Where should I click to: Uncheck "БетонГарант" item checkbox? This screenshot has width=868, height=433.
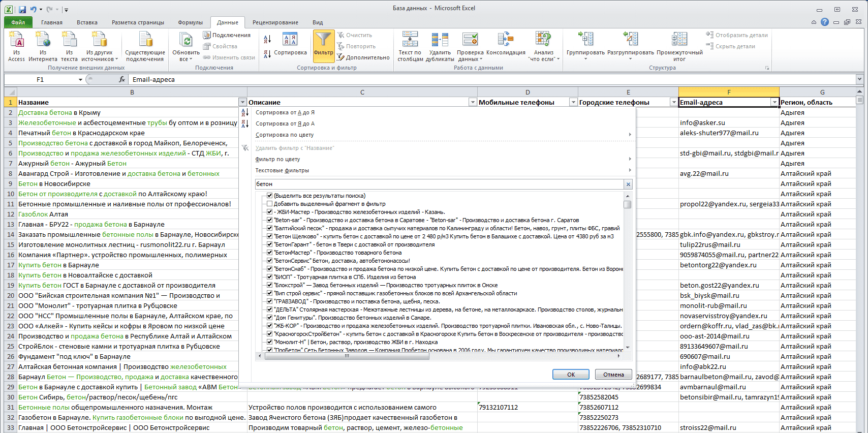[270, 244]
